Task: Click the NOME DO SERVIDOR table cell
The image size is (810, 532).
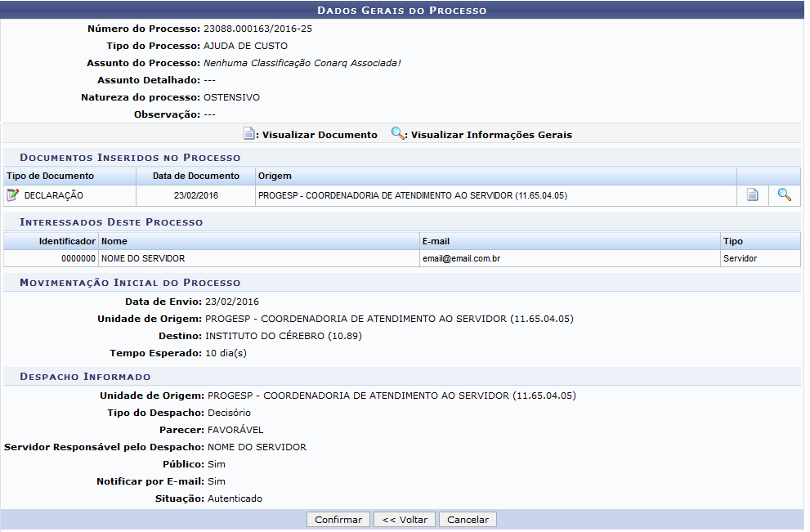Action: pyautogui.click(x=143, y=258)
